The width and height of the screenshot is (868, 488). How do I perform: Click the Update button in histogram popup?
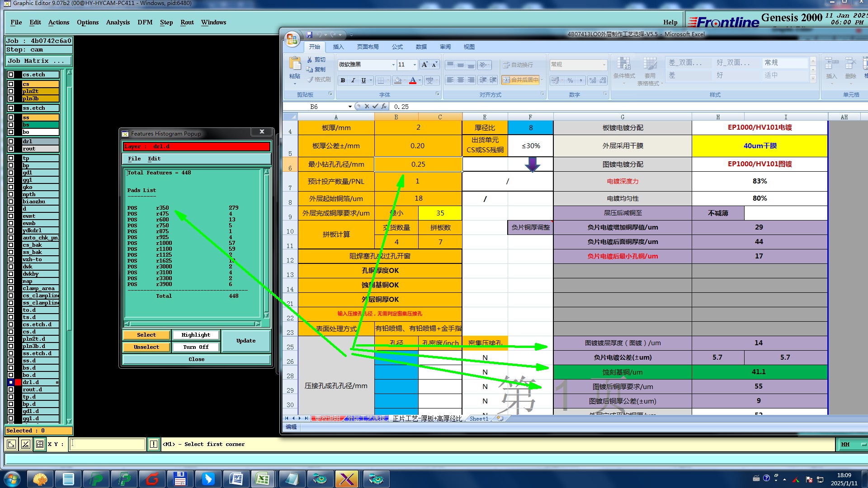click(246, 341)
